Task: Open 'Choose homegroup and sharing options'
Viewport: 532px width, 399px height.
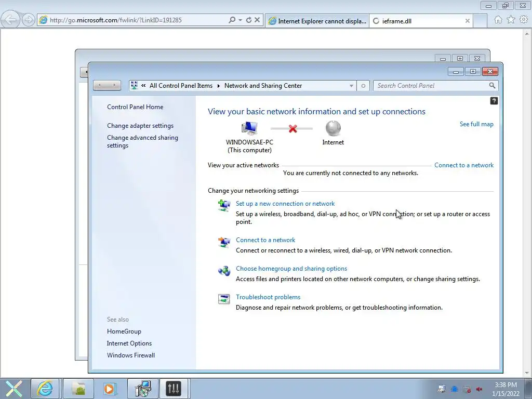Action: click(x=291, y=269)
